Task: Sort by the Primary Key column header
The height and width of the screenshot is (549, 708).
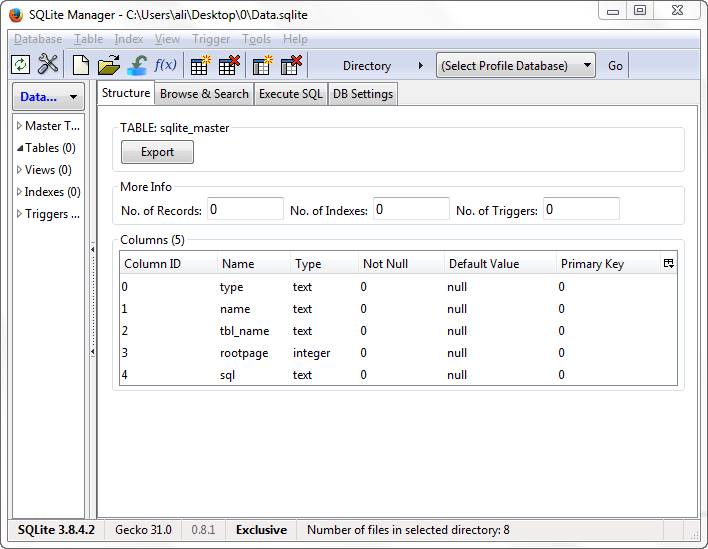Action: coord(608,264)
